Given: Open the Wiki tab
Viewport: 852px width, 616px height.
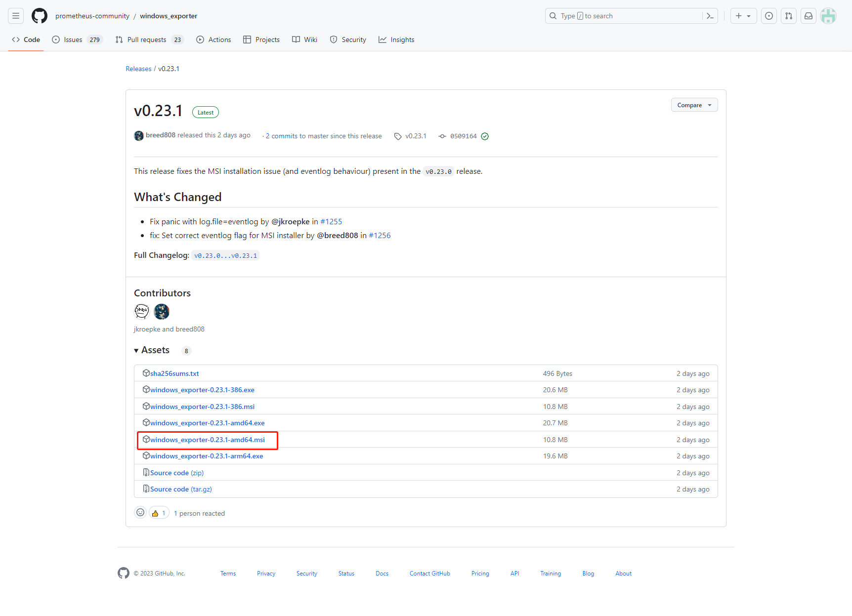Looking at the screenshot, I should click(x=305, y=40).
